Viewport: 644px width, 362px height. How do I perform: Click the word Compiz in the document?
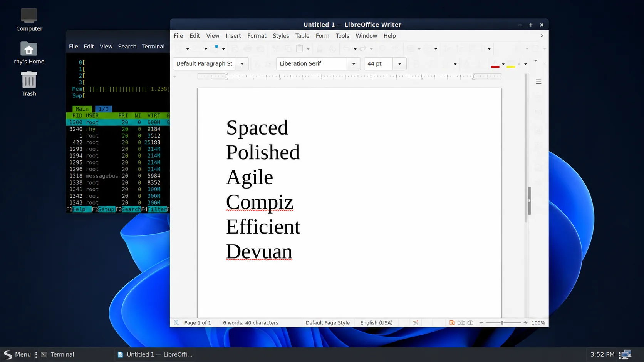[260, 202]
